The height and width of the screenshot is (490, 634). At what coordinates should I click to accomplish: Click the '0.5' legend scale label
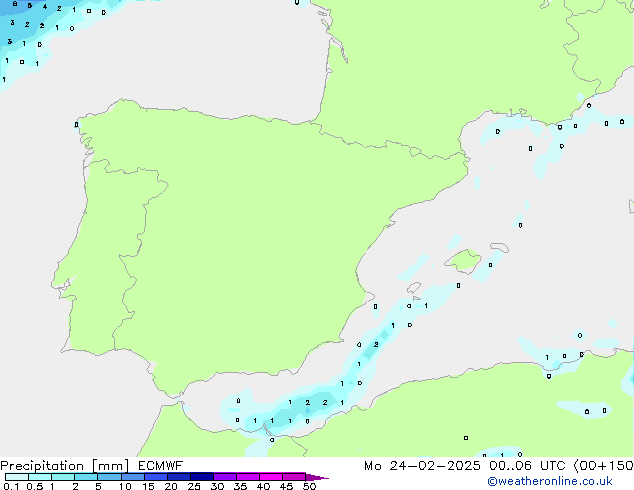[x=35, y=486]
